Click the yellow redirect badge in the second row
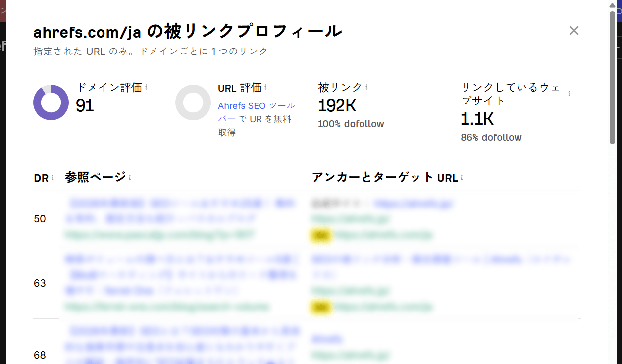Viewport: 622px width, 364px height. point(320,307)
